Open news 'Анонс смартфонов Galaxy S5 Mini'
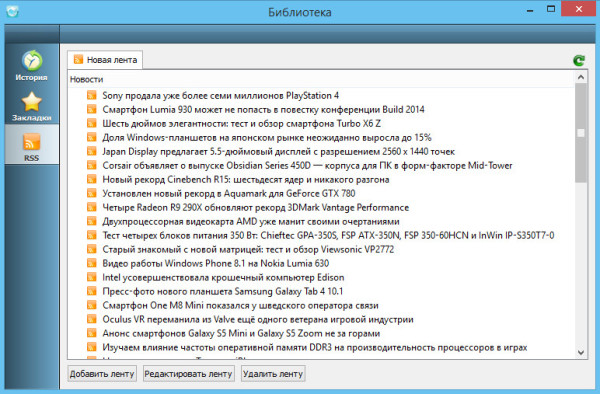This screenshot has width=600, height=394. point(241,334)
